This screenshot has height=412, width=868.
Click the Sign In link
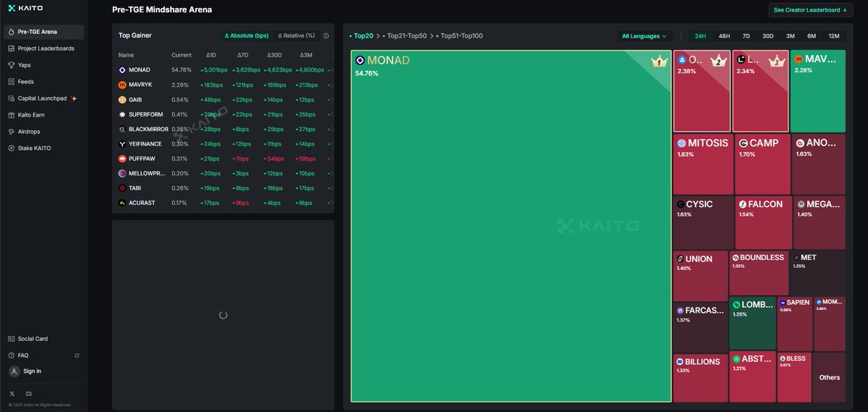pyautogui.click(x=32, y=371)
